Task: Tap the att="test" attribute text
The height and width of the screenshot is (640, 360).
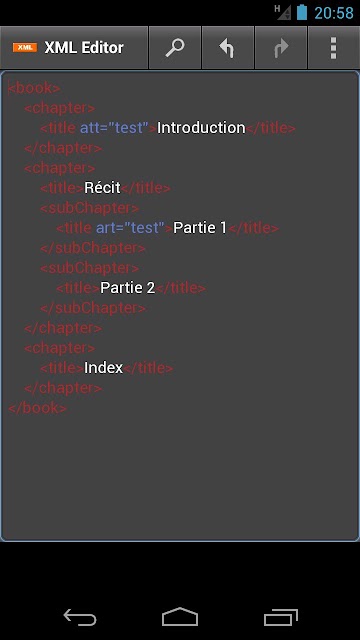Action: (114, 128)
